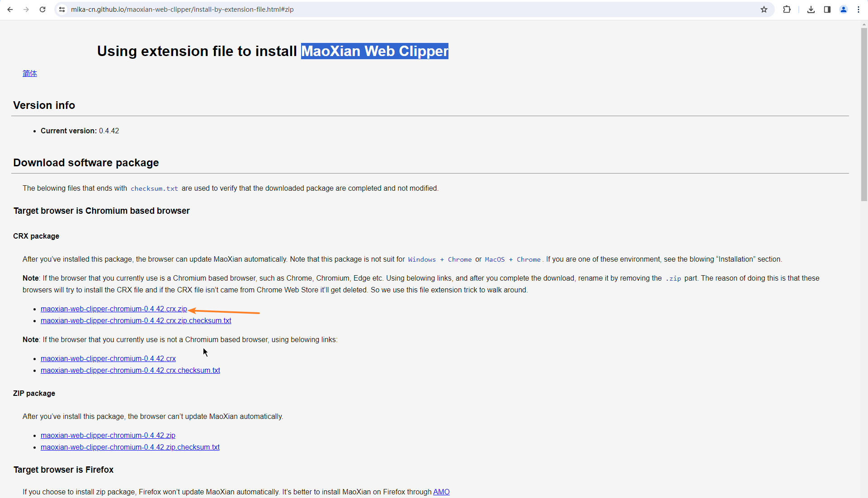Open the crx.checksum.txt link

click(x=130, y=371)
